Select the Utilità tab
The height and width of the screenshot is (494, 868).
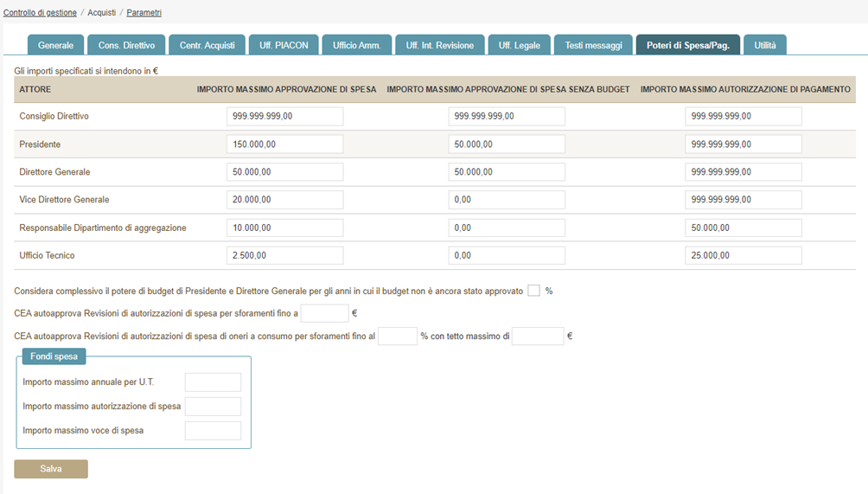click(x=765, y=45)
